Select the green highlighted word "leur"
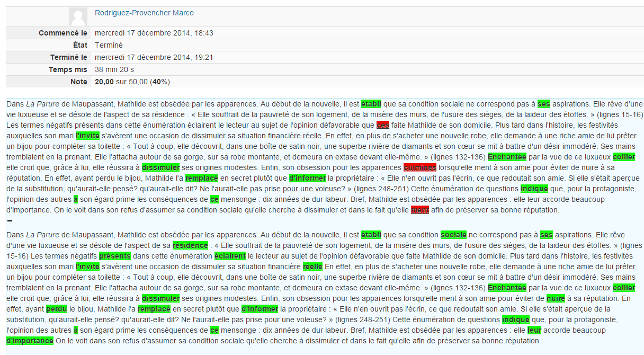The height and width of the screenshot is (355, 644). click(x=534, y=330)
